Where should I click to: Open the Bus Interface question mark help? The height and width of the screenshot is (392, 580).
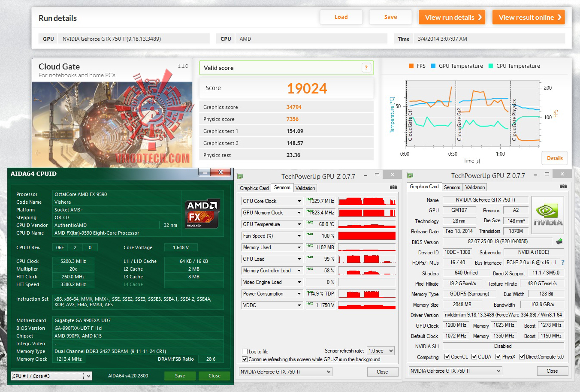(563, 262)
